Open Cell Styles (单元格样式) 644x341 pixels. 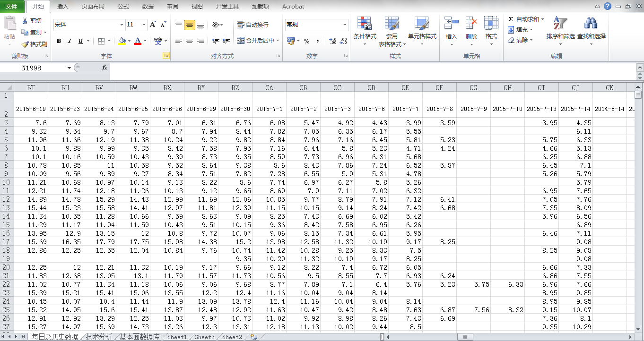[x=422, y=31]
